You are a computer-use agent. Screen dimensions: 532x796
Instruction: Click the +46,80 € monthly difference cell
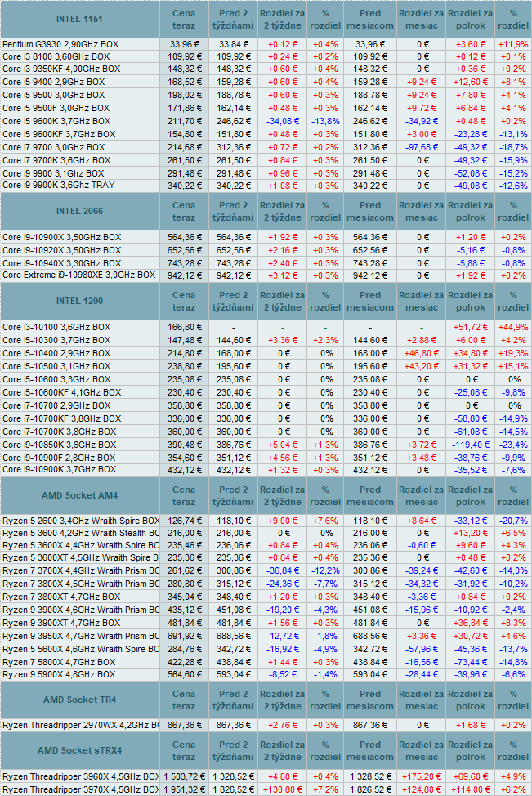422,353
